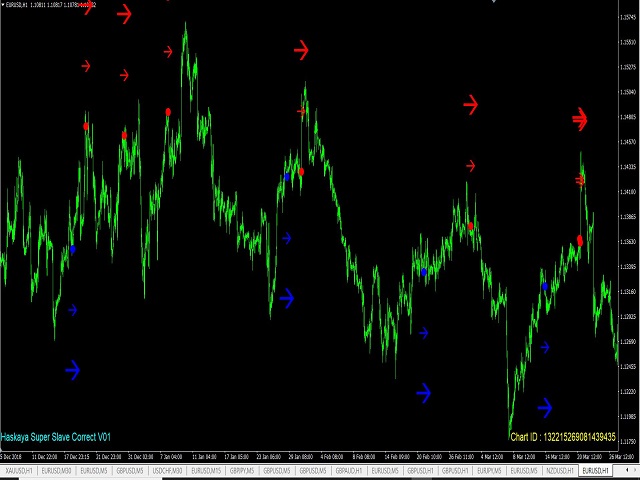
Task: Click the 4 Feb 08:00 time label
Action: (x=331, y=456)
